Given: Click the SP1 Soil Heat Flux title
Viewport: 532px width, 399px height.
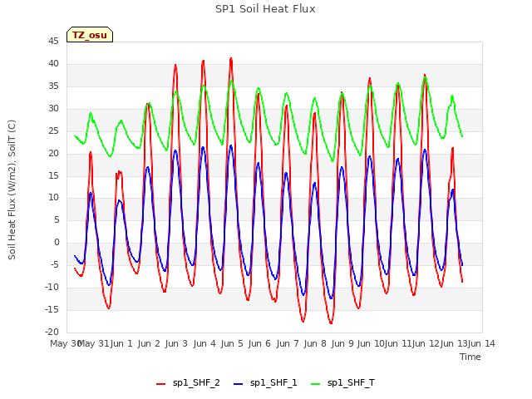Looking at the screenshot, I should (265, 9).
